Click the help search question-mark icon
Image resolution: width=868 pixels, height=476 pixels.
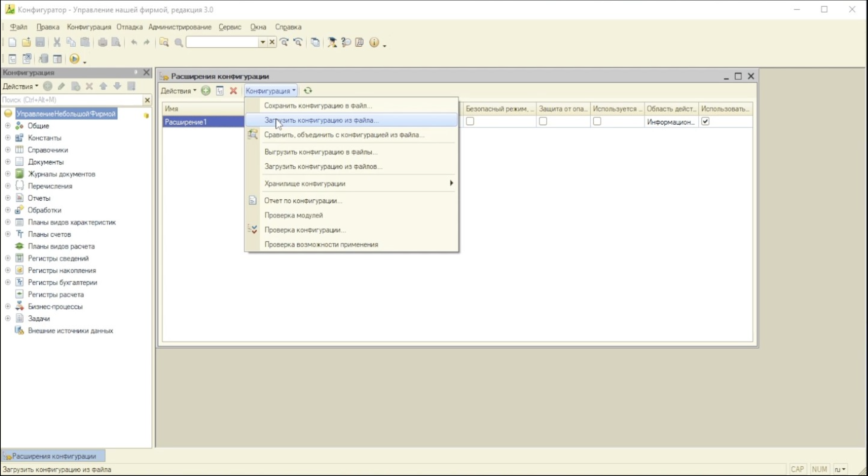(x=346, y=42)
